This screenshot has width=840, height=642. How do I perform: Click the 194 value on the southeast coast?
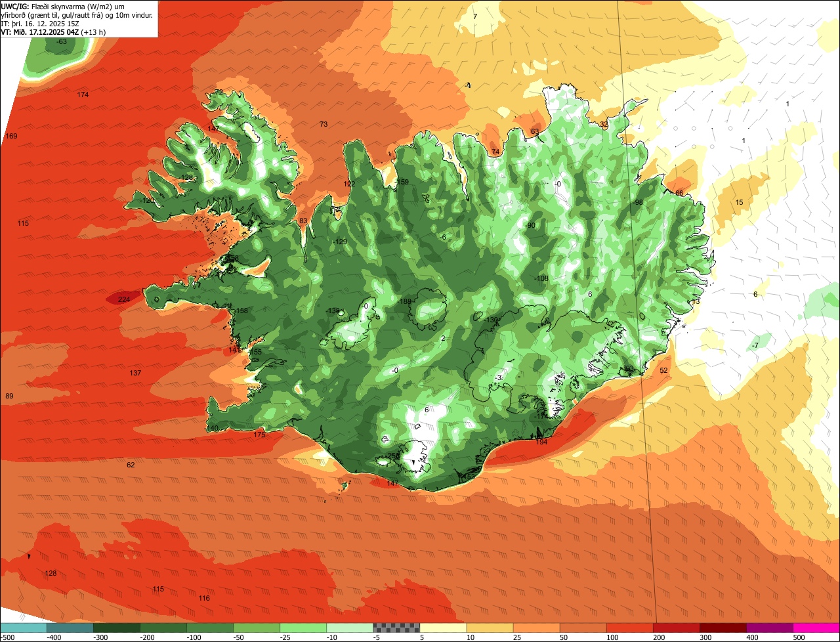pos(541,442)
